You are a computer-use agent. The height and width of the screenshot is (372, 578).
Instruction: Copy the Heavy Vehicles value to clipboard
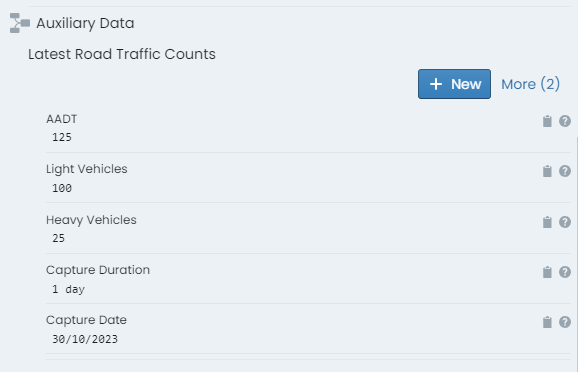tap(547, 222)
